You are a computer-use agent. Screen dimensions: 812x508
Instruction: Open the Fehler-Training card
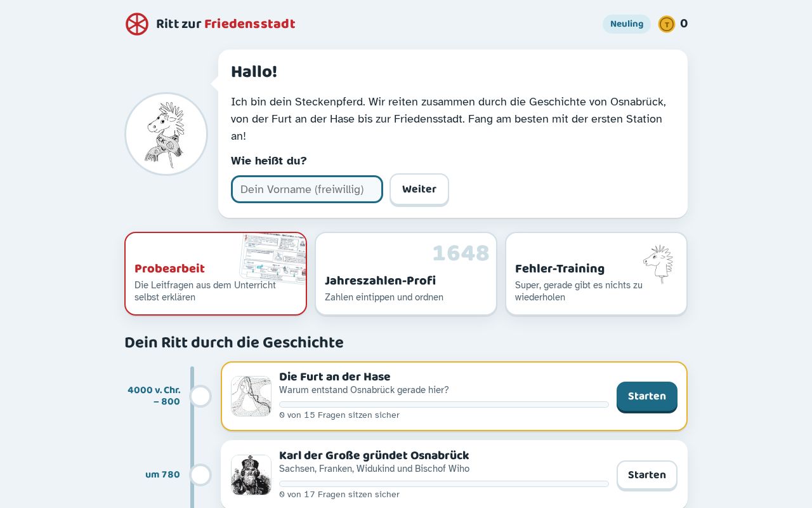[596, 274]
